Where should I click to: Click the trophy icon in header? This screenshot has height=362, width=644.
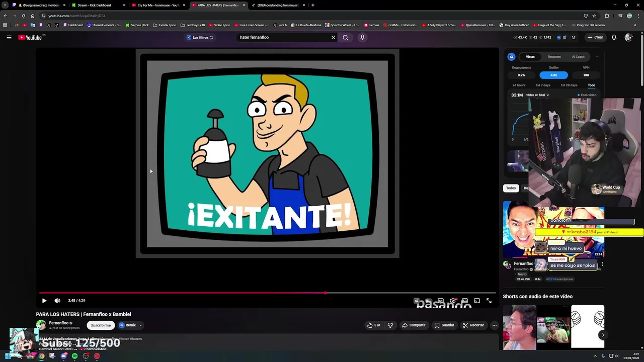pyautogui.click(x=573, y=37)
